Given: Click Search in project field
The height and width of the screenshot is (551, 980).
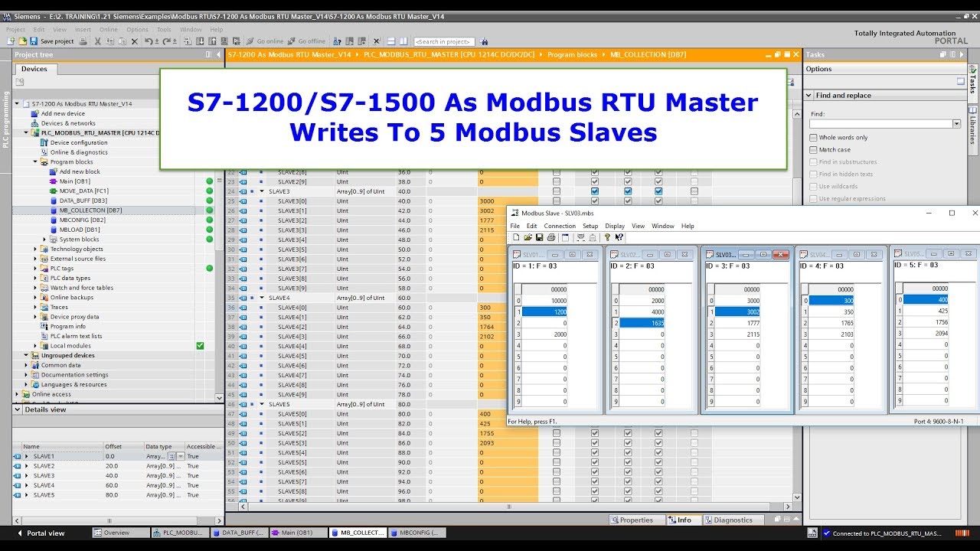Looking at the screenshot, I should click(444, 41).
